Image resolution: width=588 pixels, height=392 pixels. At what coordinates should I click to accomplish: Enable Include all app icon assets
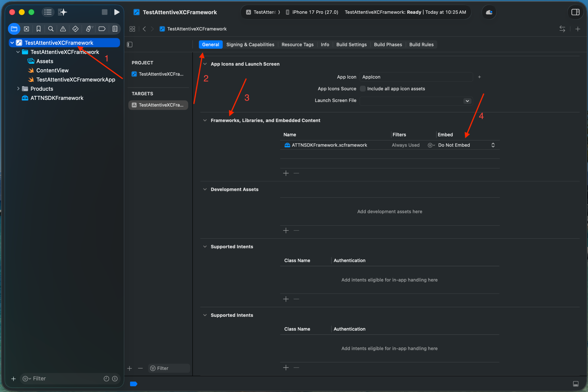point(363,89)
